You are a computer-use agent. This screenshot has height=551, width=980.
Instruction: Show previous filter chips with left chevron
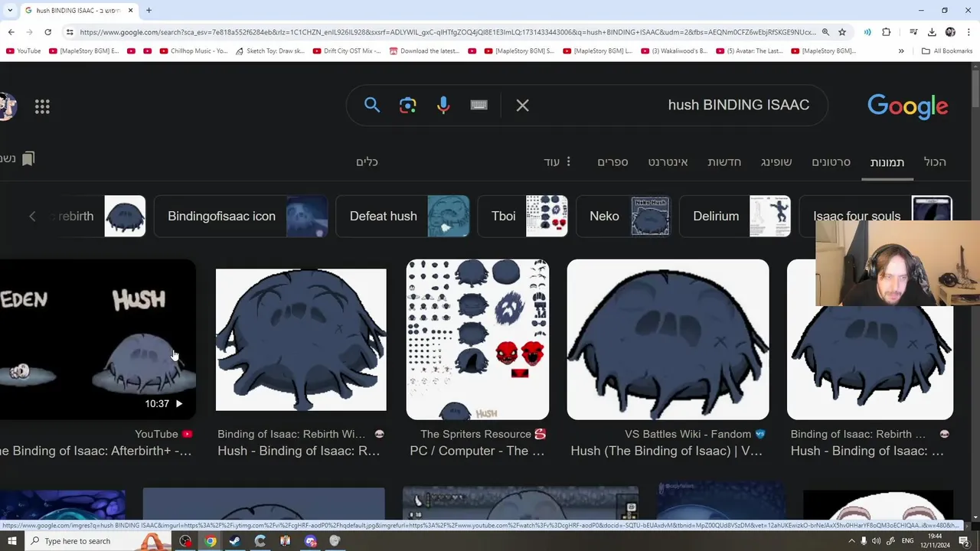[32, 217]
